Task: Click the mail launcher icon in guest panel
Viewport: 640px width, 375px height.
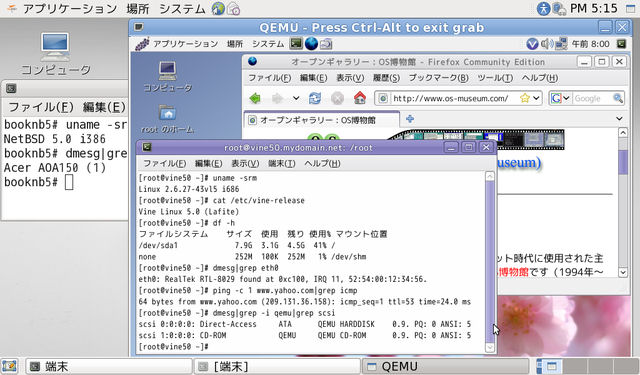Action: coord(326,43)
